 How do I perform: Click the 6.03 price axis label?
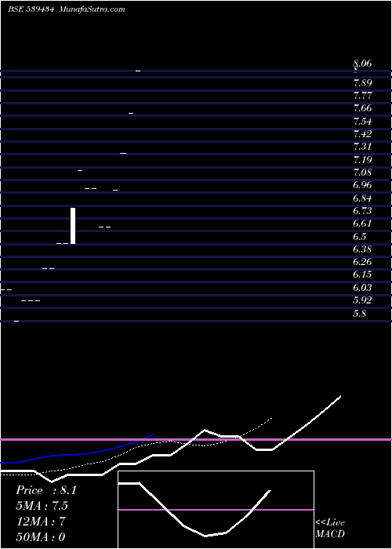click(362, 289)
